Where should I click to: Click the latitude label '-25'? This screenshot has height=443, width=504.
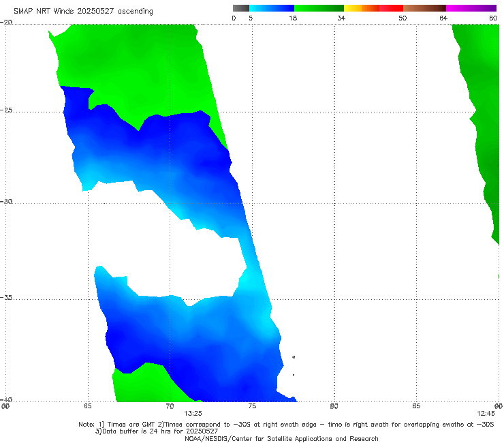pos(6,110)
